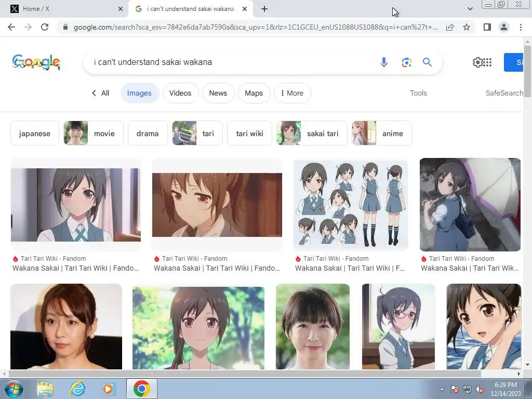532x399 pixels.
Task: Click the Chrome taskbar button
Action: 142,389
